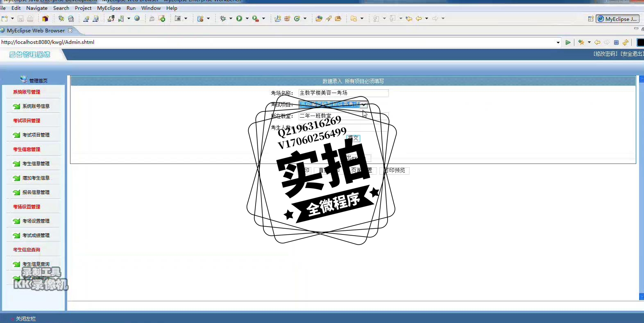This screenshot has width=644, height=323.
Task: Click the Run External Tools icon
Action: point(256,18)
